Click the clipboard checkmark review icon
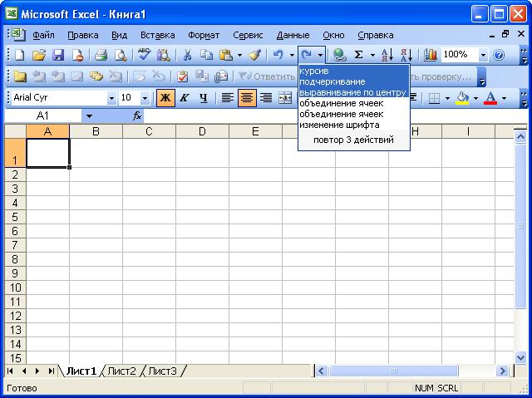The width and height of the screenshot is (532, 398). coord(183,76)
